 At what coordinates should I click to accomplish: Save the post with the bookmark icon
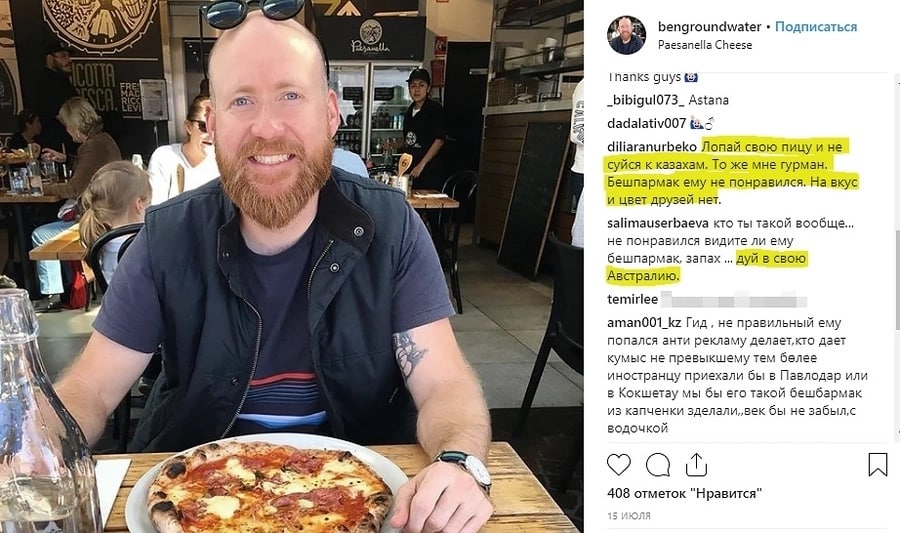(878, 465)
